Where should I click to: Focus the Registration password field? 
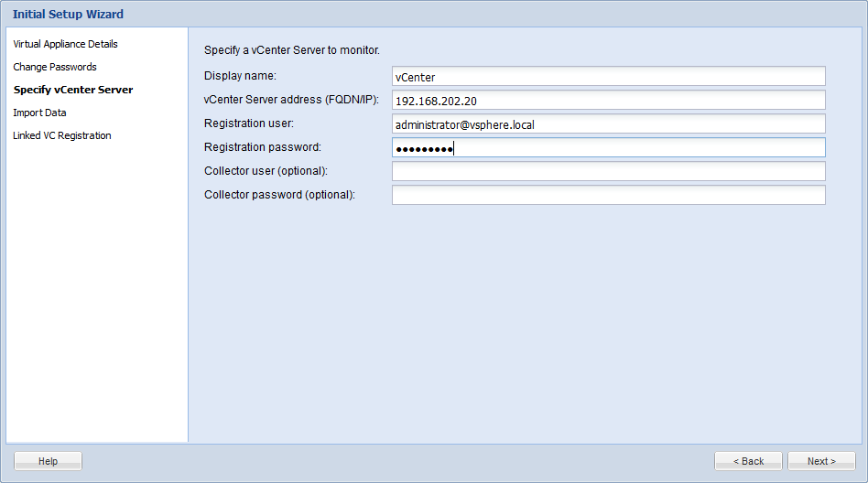608,147
